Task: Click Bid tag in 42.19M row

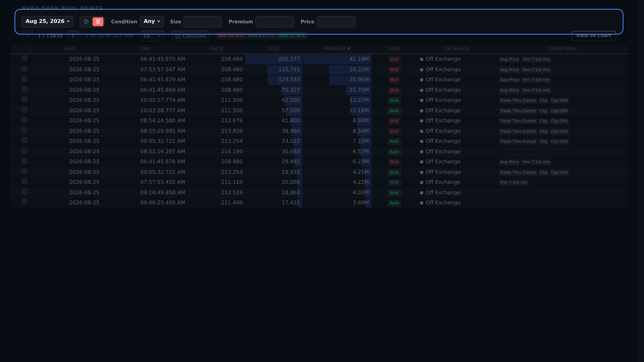Action: pos(394,59)
